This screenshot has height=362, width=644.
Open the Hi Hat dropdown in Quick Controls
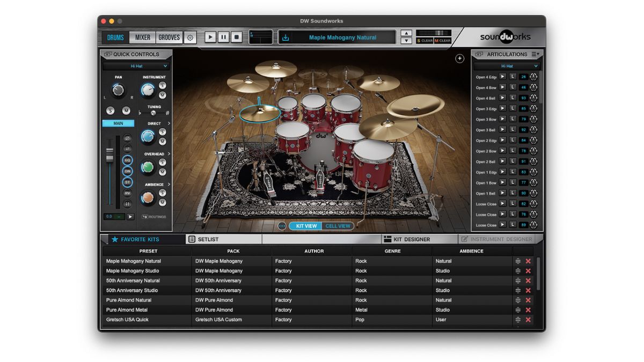136,65
